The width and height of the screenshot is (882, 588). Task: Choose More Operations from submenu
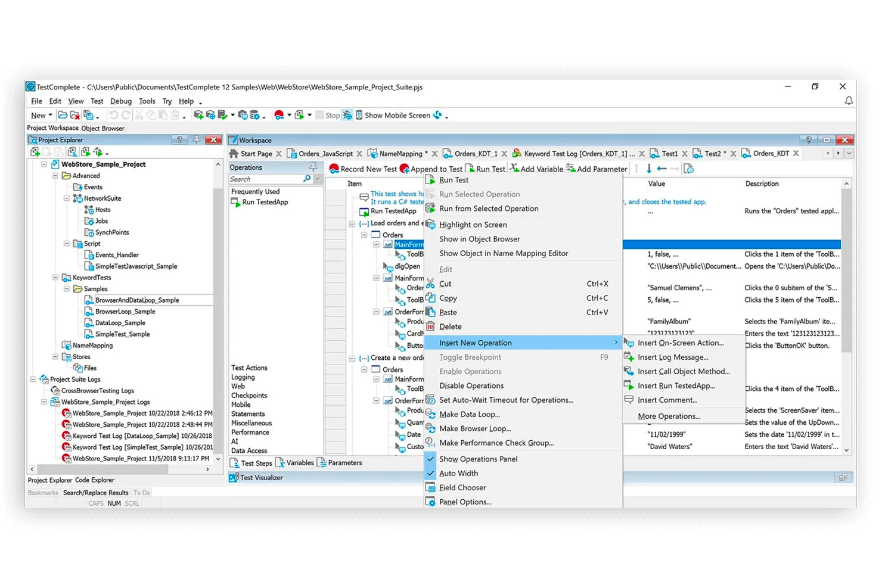coord(684,416)
